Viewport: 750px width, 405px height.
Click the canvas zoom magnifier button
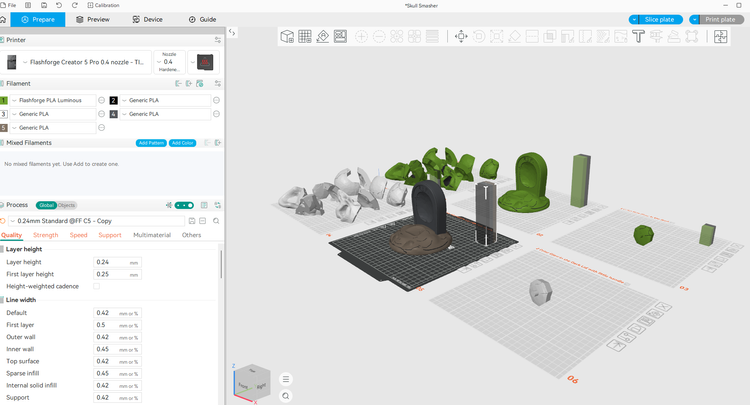(x=286, y=396)
